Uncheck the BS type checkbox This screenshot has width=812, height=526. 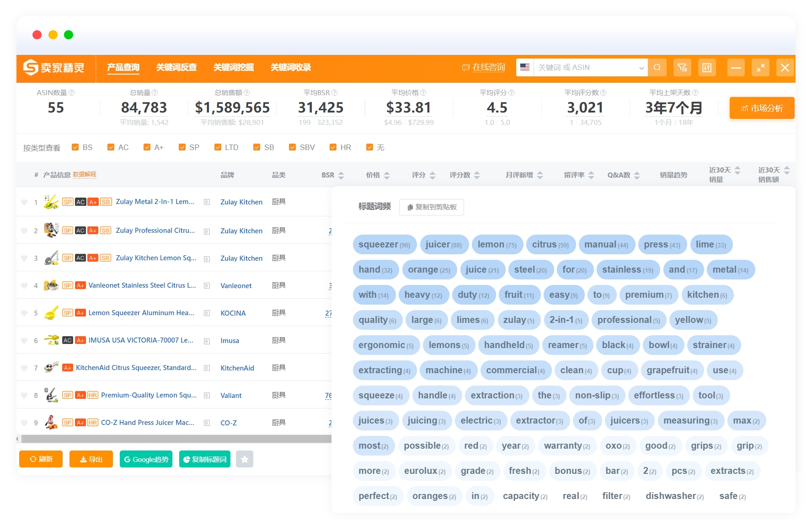[x=75, y=147]
